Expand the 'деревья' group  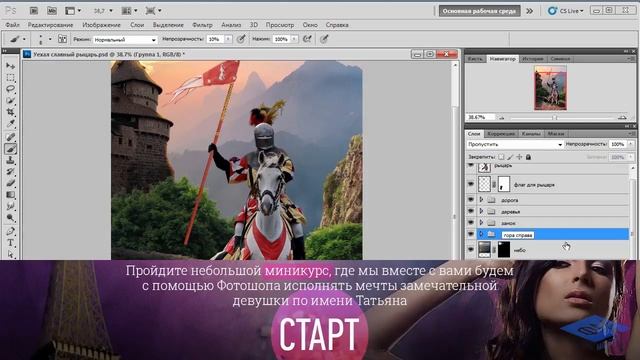(x=481, y=211)
